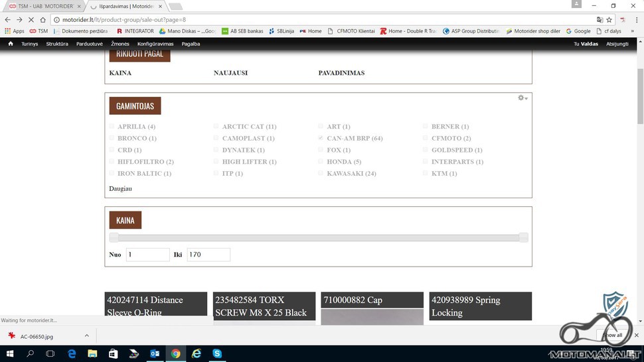Go to the site admin home icon

11,44
